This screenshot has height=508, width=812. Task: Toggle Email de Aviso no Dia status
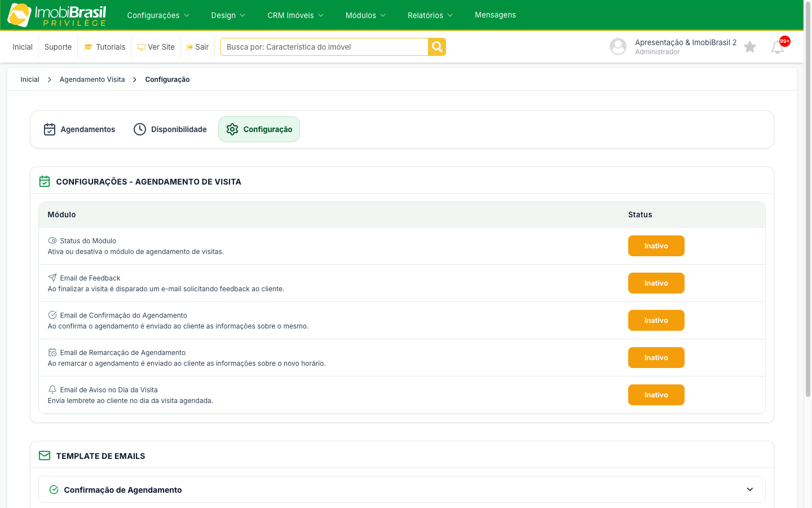[x=656, y=395]
